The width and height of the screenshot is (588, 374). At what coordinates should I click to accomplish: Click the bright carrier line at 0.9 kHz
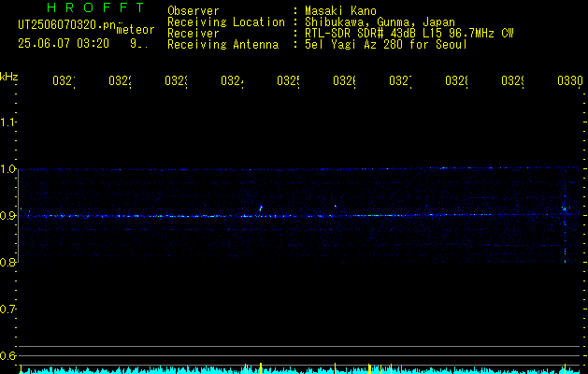pyautogui.click(x=300, y=216)
